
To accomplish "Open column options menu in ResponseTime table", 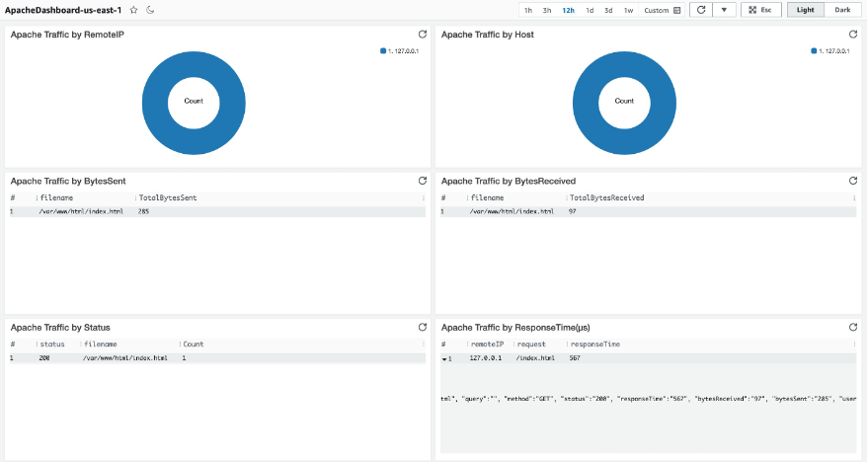I will (854, 345).
